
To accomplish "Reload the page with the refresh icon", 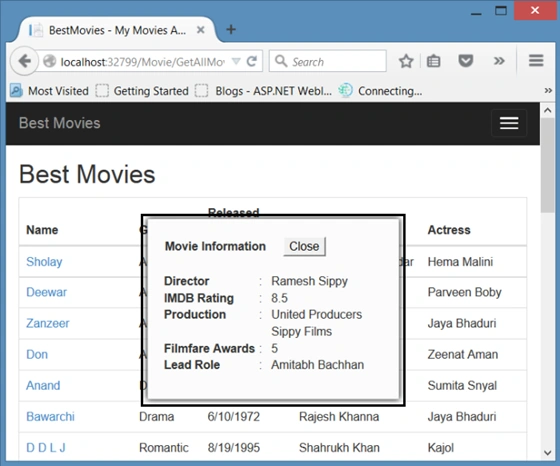I will pos(252,61).
